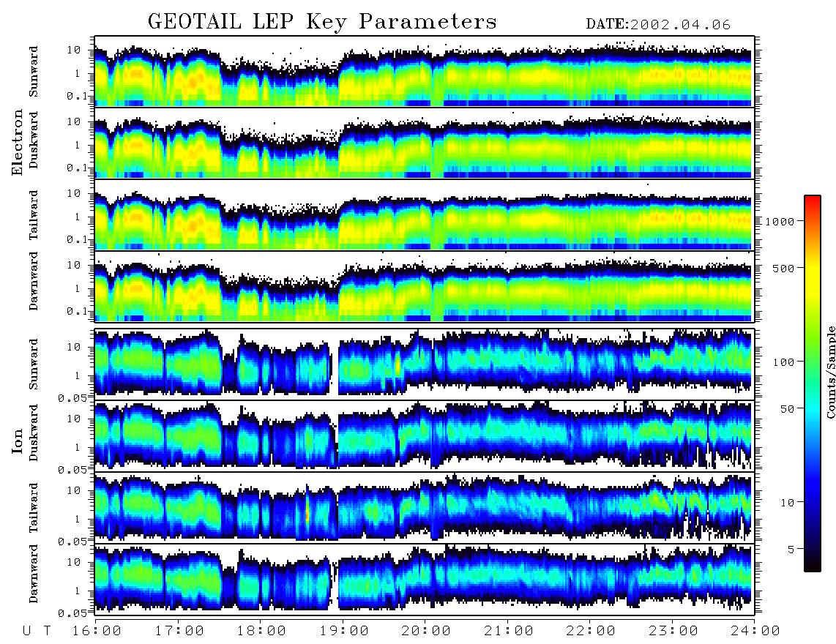Image resolution: width=836 pixels, height=644 pixels.
Task: Select the '22:00' time tick label
Action: click(x=591, y=631)
